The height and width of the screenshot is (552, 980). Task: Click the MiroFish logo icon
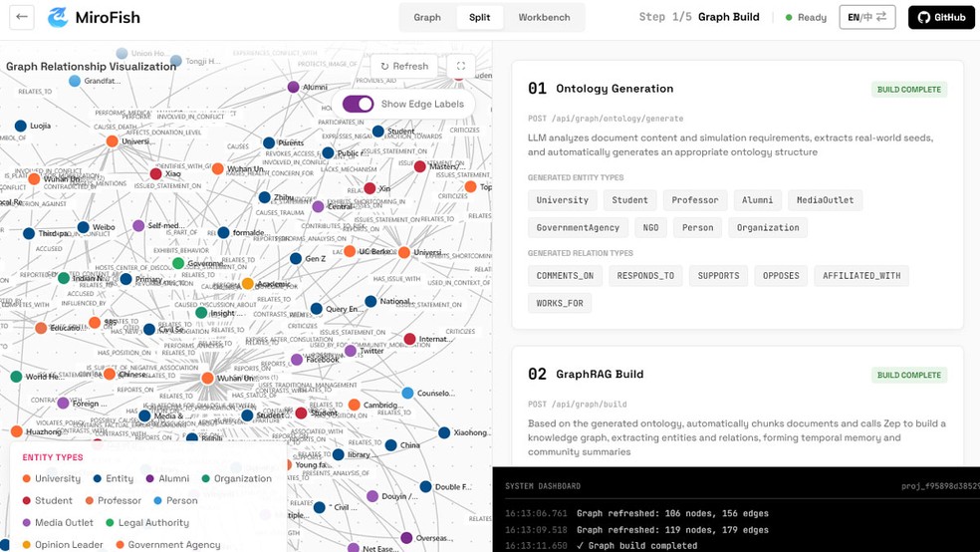click(59, 17)
